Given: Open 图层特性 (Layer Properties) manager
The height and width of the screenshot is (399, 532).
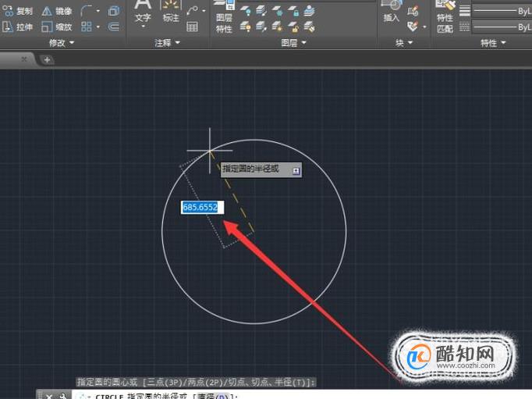Looking at the screenshot, I should click(x=224, y=16).
